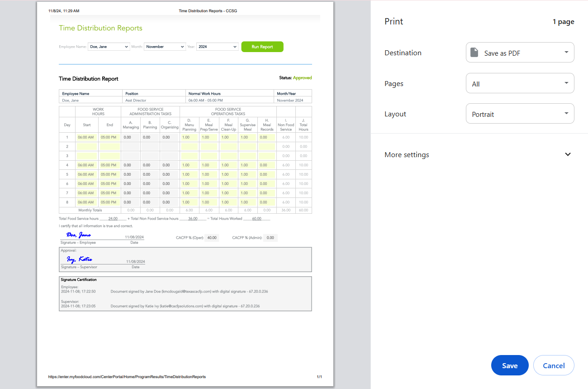Click the Day 1 Total Hours 10.00 value

point(303,137)
